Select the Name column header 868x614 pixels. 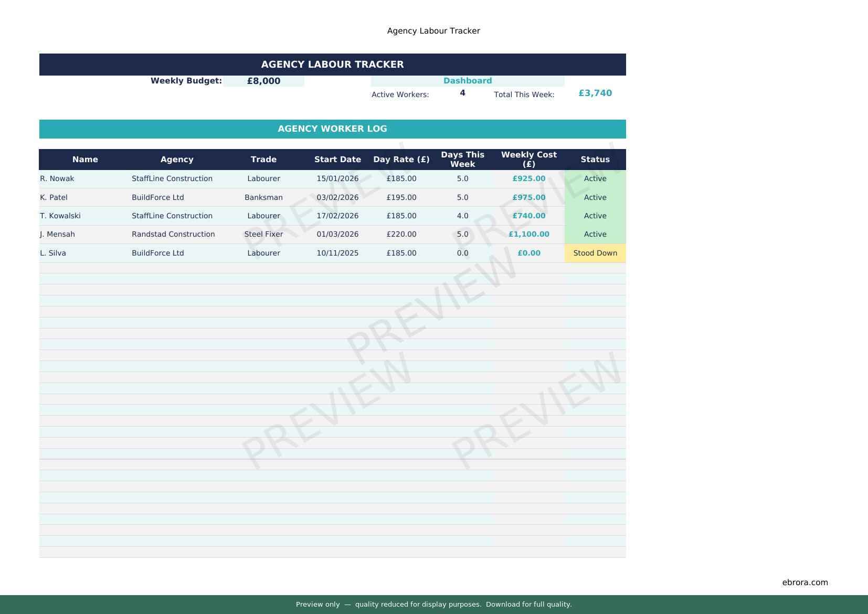pyautogui.click(x=85, y=160)
